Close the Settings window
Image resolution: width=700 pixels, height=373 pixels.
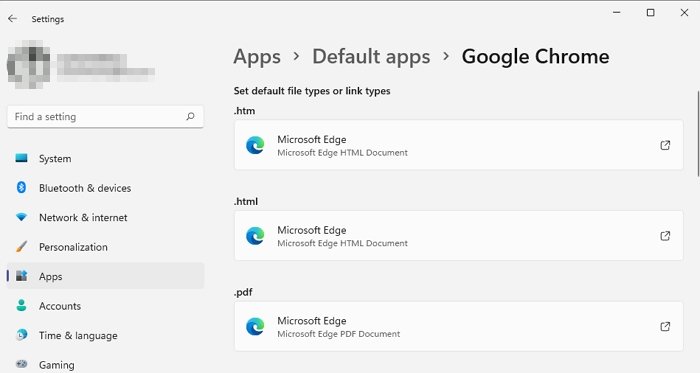tap(684, 12)
